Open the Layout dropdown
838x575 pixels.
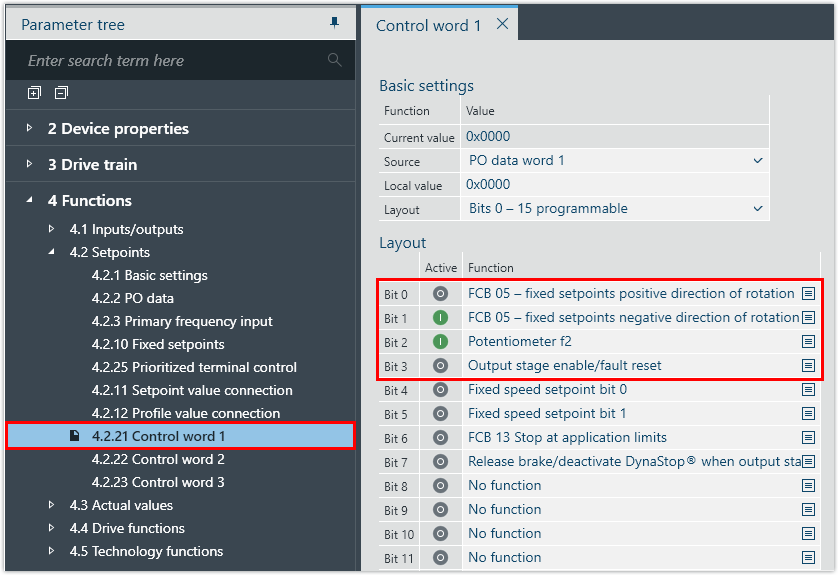(757, 208)
